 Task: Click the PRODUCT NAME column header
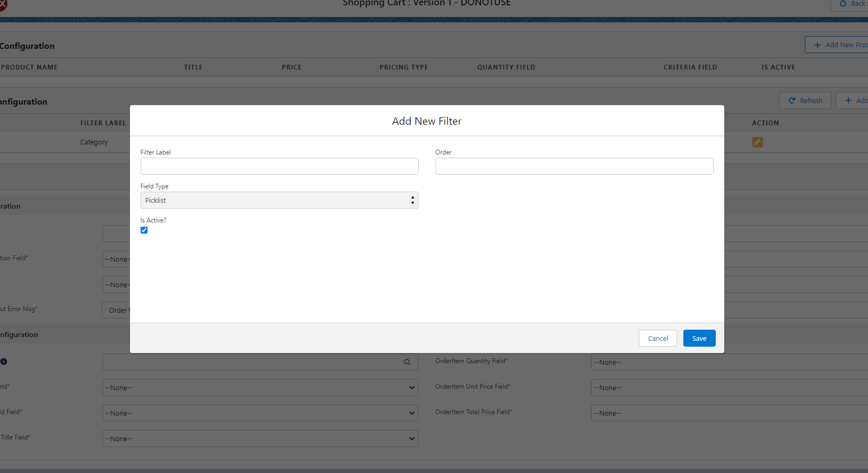[x=29, y=67]
